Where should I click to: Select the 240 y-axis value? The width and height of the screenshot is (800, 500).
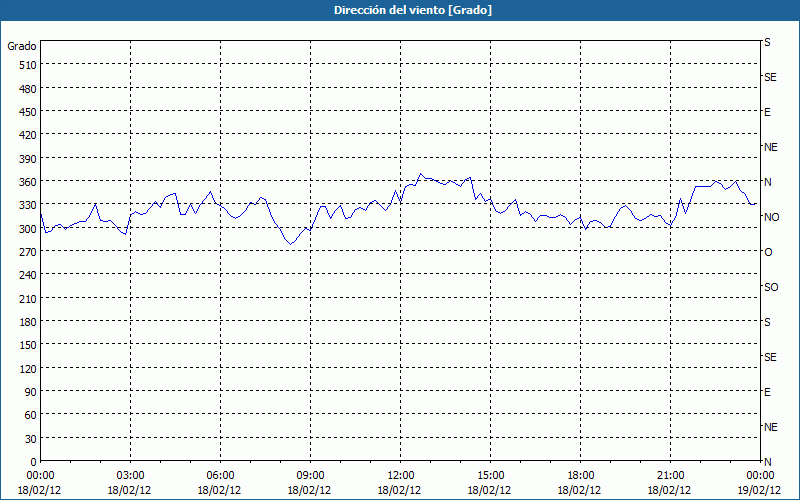coord(28,276)
